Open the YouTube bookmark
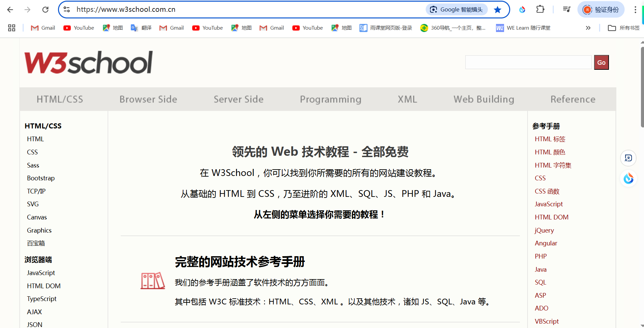Viewport: 644px width, 328px height. (79, 28)
